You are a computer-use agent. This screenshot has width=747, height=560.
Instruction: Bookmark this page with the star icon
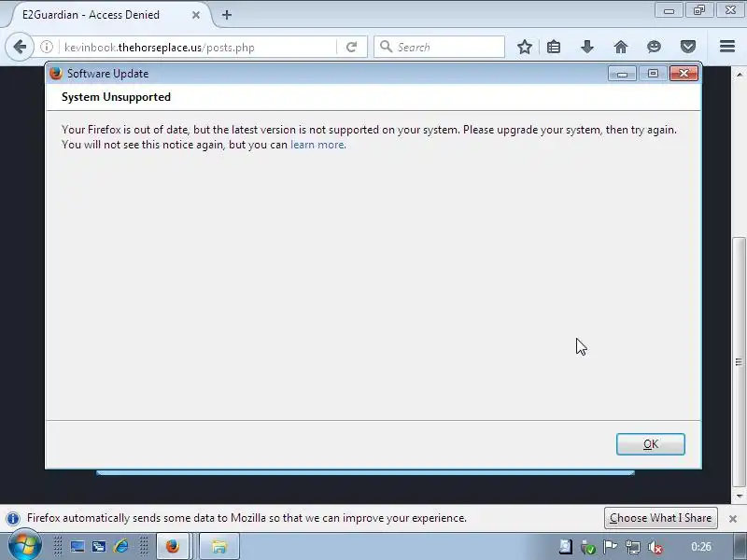[x=525, y=47]
